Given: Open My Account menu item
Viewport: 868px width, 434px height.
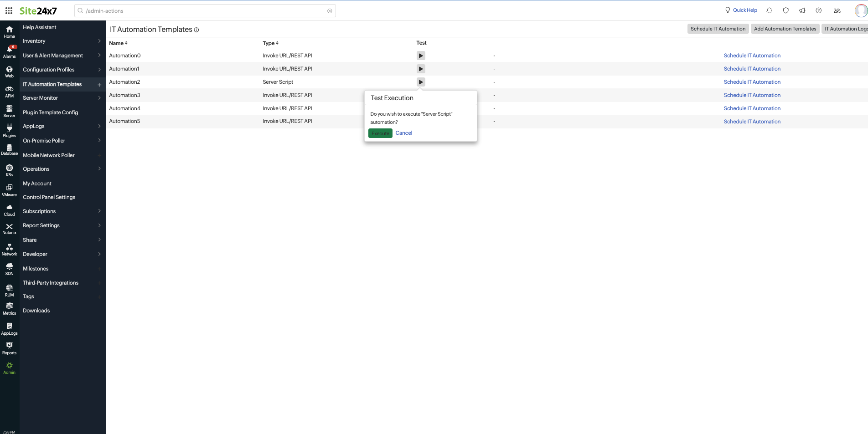Looking at the screenshot, I should point(37,184).
